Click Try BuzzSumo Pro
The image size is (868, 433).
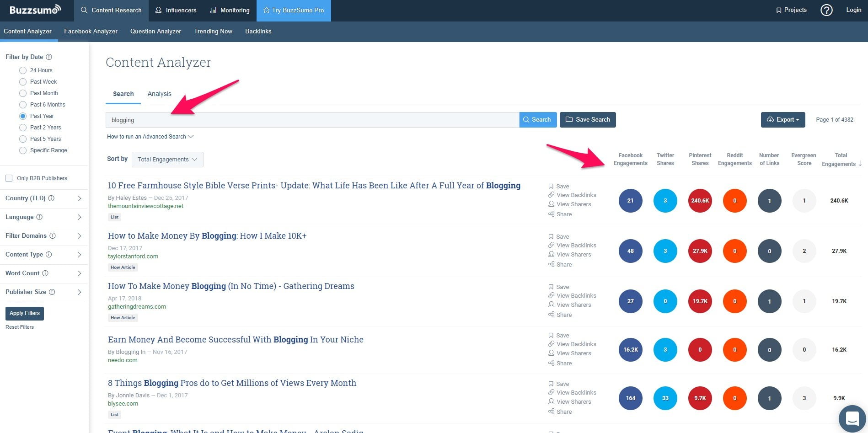click(x=294, y=10)
